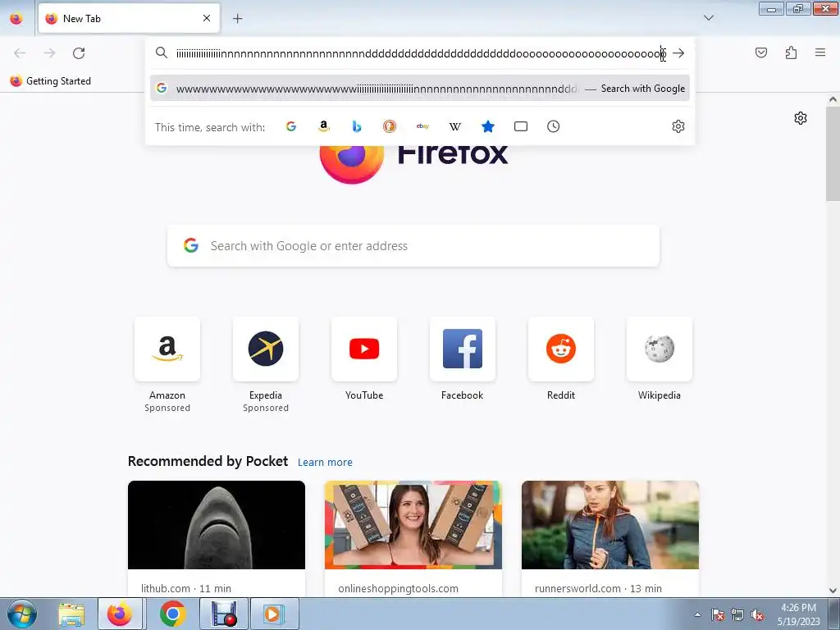
Task: Open the media player taskbar icon
Action: point(274,614)
